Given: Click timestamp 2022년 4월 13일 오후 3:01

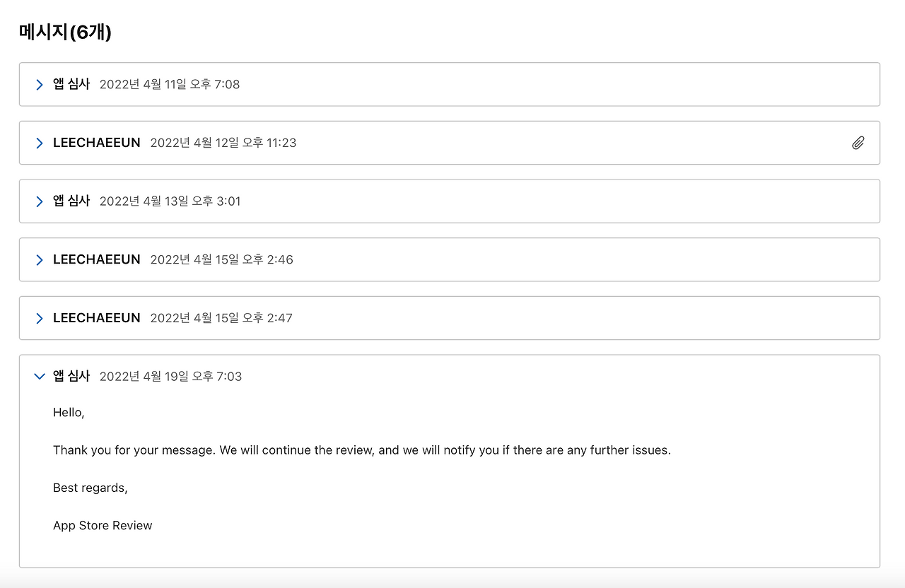Looking at the screenshot, I should tap(170, 201).
